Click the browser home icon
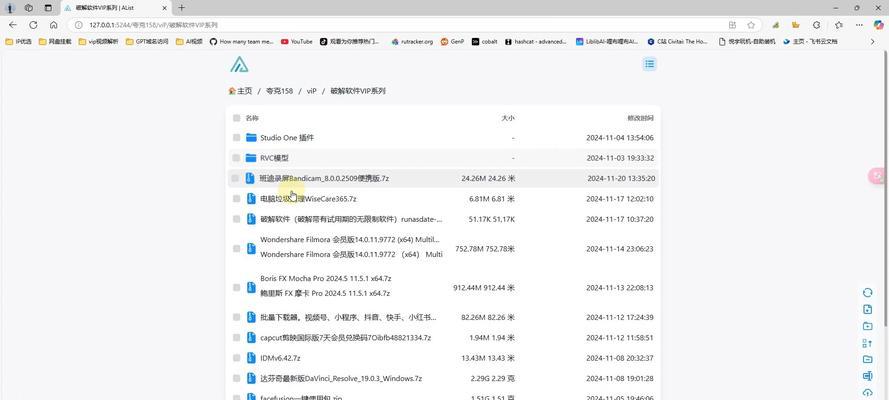Image resolution: width=889 pixels, height=400 pixels. pyautogui.click(x=53, y=25)
